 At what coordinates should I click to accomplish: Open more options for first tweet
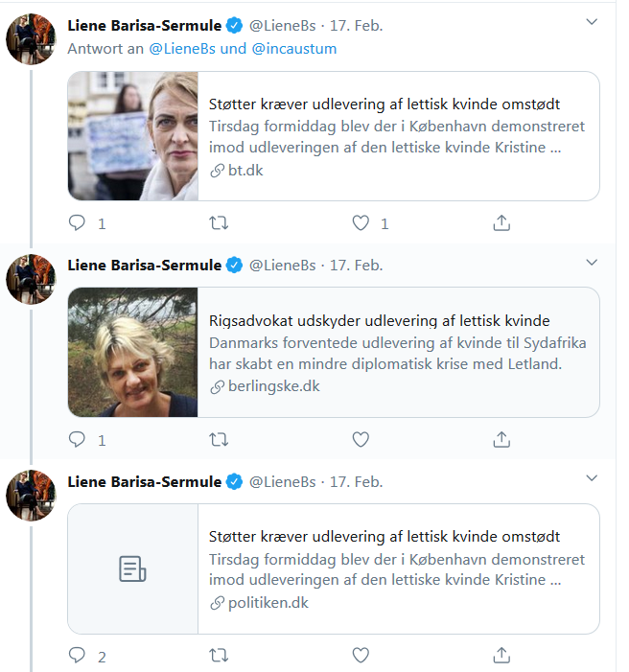[592, 22]
